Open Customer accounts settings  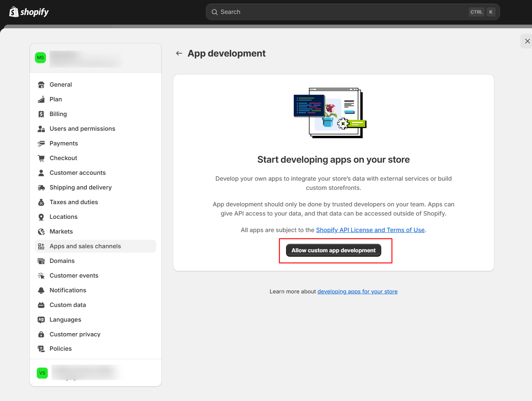pyautogui.click(x=96, y=173)
